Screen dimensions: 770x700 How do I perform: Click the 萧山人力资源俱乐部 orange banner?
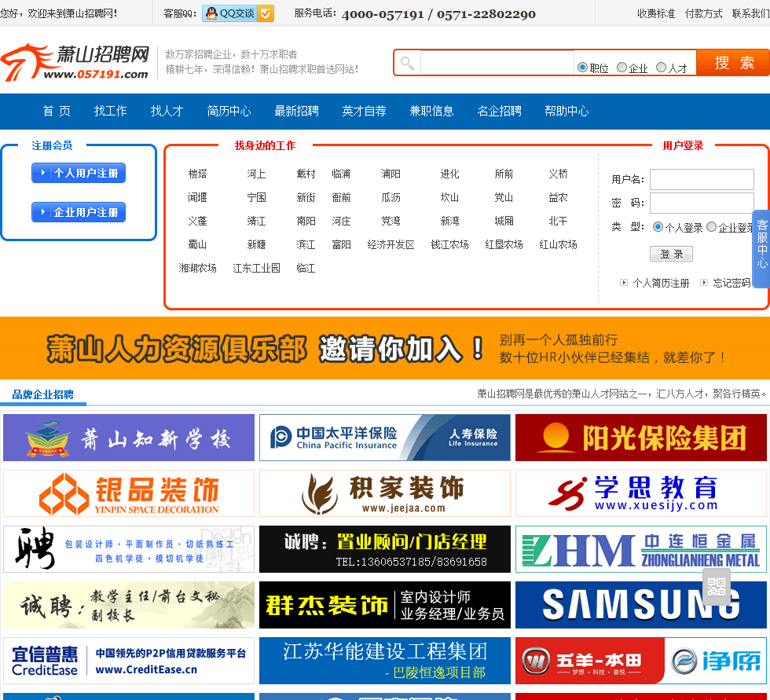pyautogui.click(x=385, y=348)
